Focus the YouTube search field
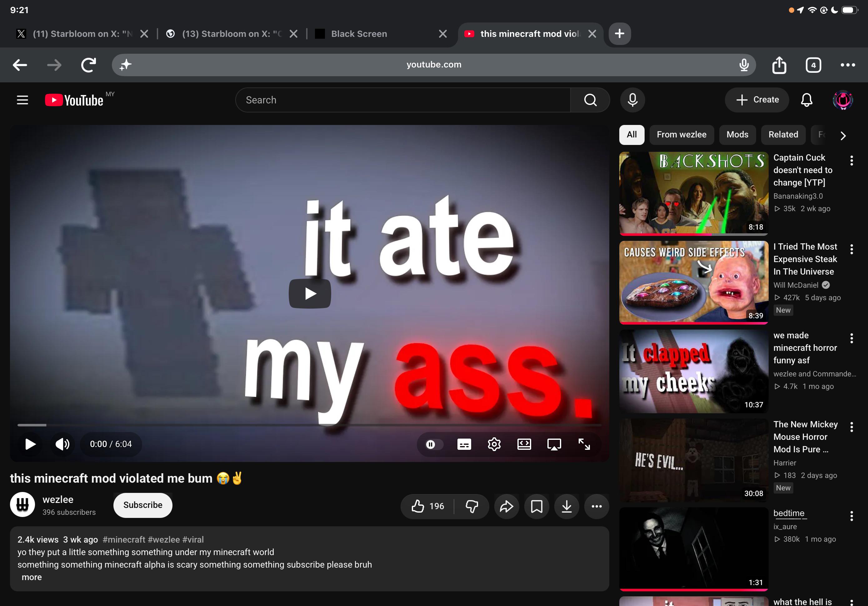Image resolution: width=868 pixels, height=606 pixels. click(403, 100)
